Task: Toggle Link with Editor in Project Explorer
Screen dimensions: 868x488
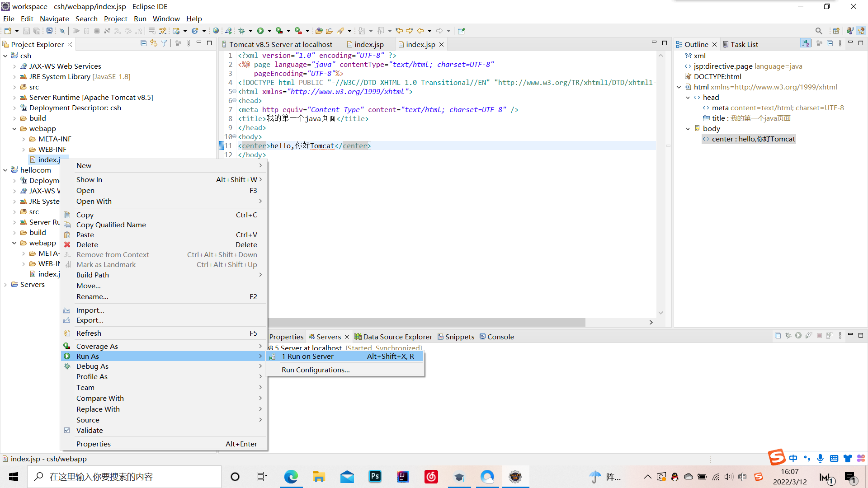Action: [154, 43]
